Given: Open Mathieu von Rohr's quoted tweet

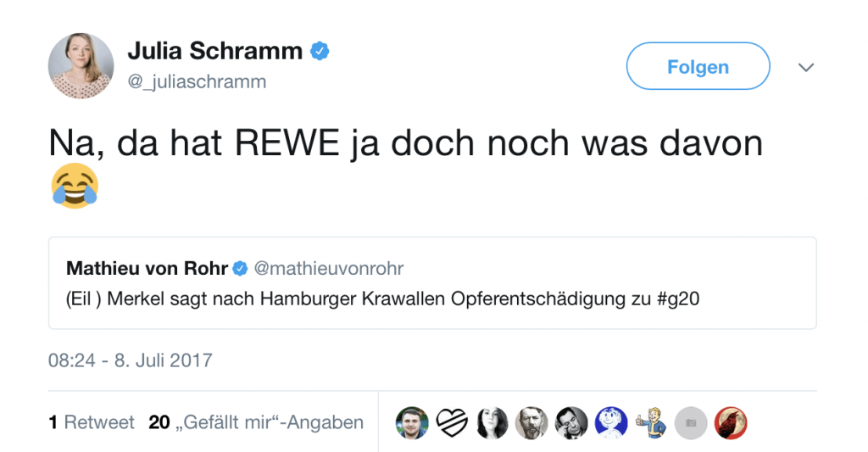Looking at the screenshot, I should (x=432, y=283).
